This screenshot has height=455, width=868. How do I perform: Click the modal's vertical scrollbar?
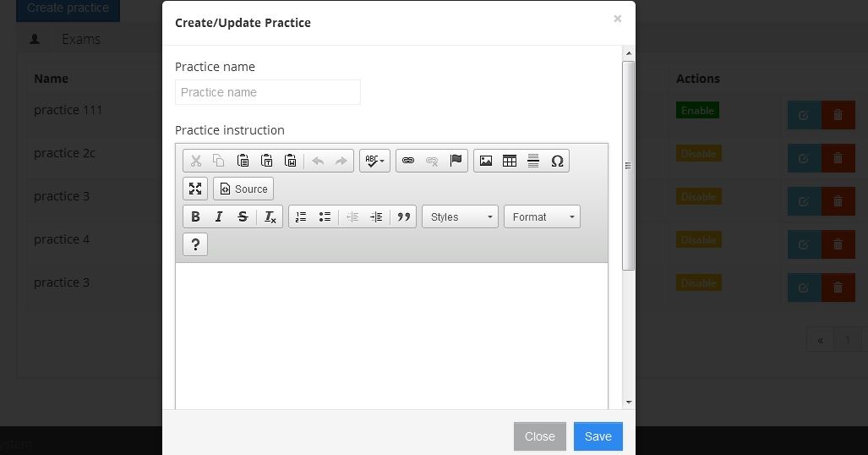(x=628, y=166)
